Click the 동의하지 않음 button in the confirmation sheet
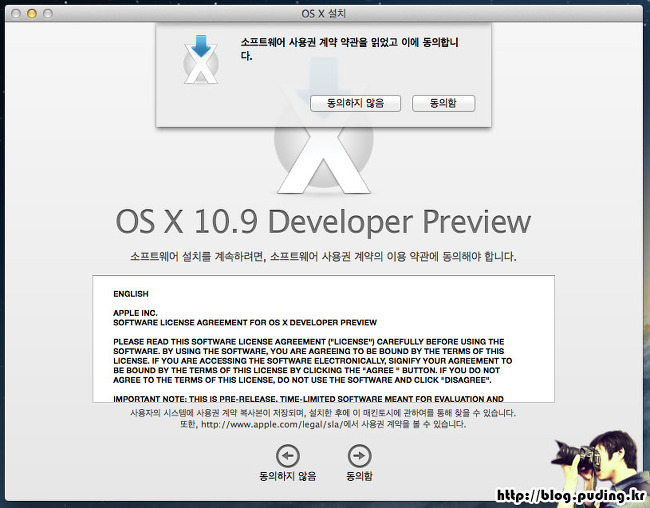 pyautogui.click(x=355, y=103)
